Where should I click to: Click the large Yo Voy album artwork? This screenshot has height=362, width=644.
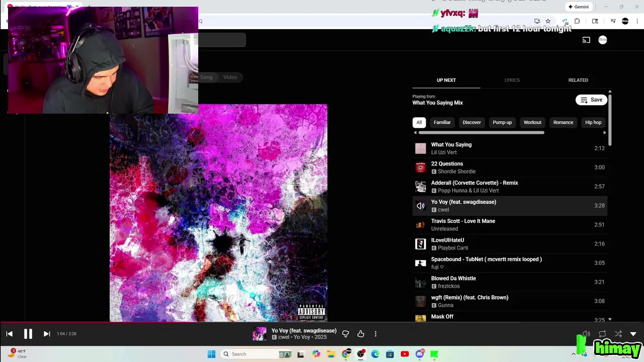pyautogui.click(x=218, y=213)
